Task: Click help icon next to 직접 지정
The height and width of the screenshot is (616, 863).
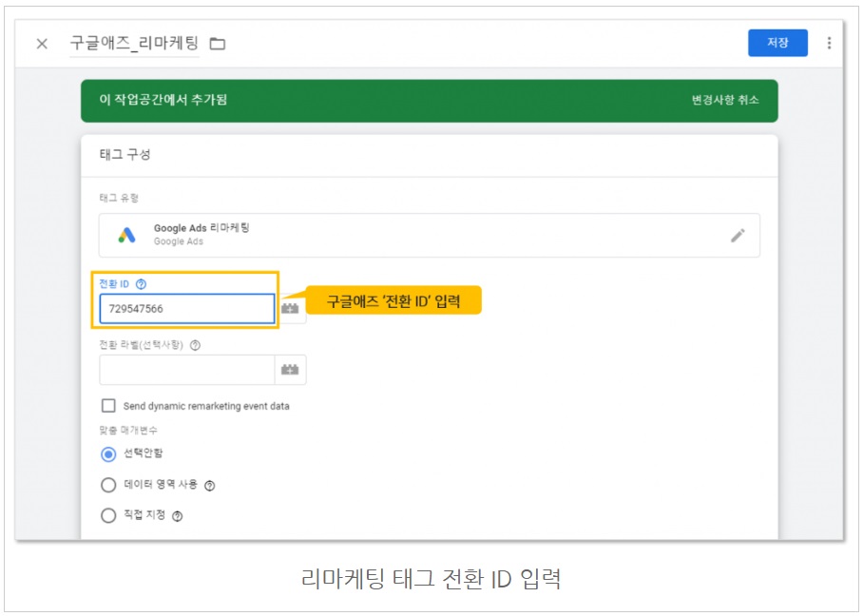Action: click(x=177, y=516)
